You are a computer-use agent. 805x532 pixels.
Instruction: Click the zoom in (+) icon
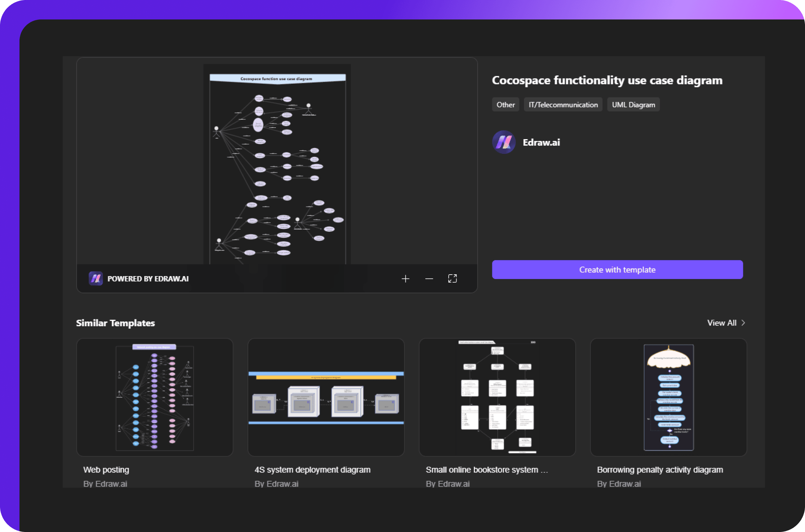tap(405, 279)
